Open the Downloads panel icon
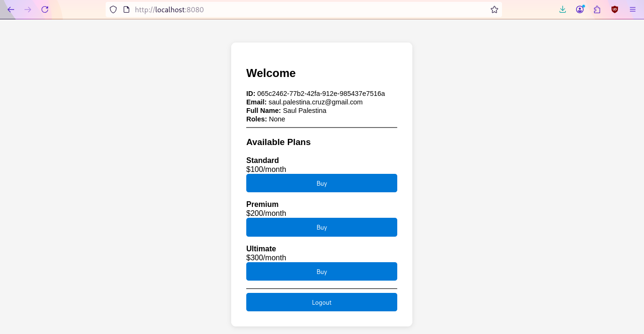Viewport: 644px width, 334px height. [562, 9]
